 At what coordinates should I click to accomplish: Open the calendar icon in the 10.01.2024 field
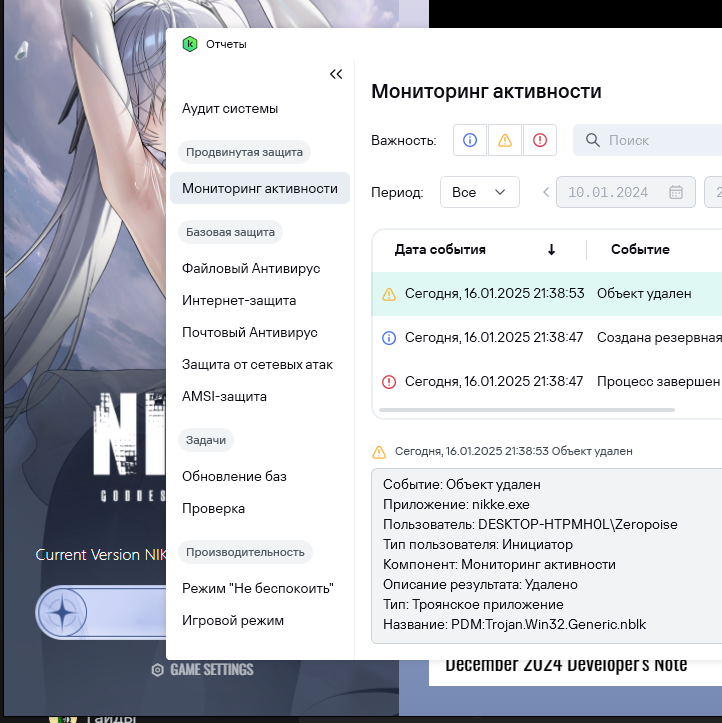click(676, 192)
